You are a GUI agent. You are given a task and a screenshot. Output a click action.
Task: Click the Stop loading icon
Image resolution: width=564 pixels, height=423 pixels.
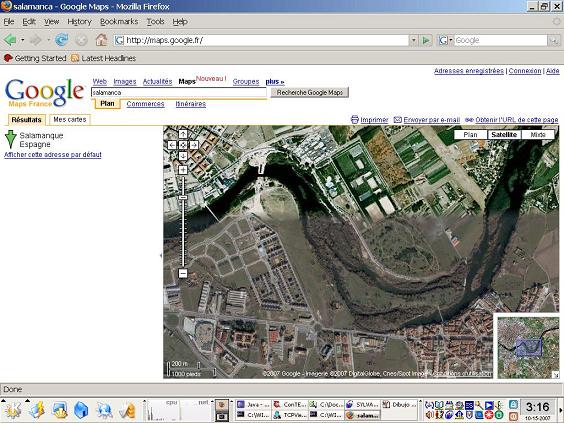click(x=81, y=40)
